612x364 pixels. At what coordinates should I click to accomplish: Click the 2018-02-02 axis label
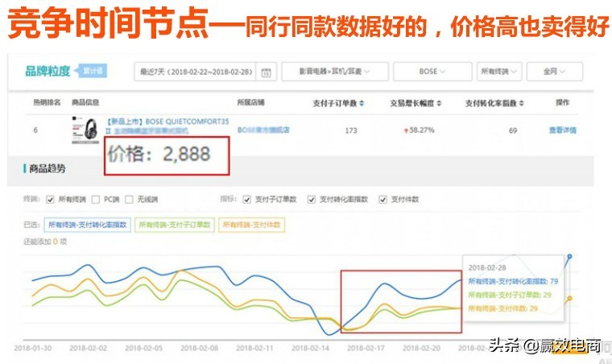[89, 348]
